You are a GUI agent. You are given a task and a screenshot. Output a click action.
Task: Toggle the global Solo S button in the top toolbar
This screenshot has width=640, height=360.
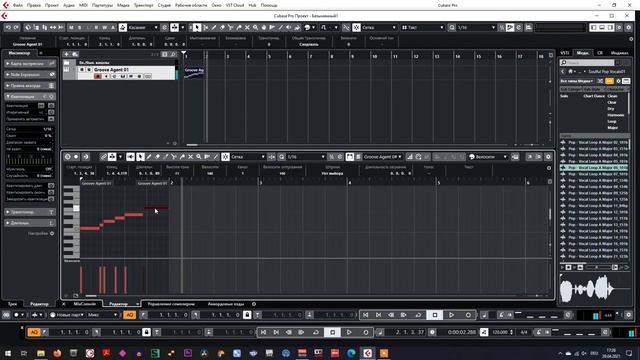pyautogui.click(x=79, y=27)
